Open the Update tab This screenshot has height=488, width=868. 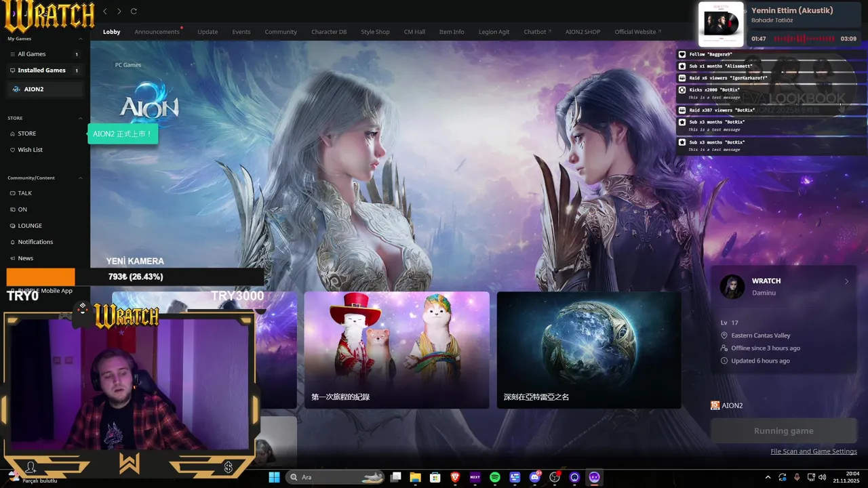click(x=208, y=32)
